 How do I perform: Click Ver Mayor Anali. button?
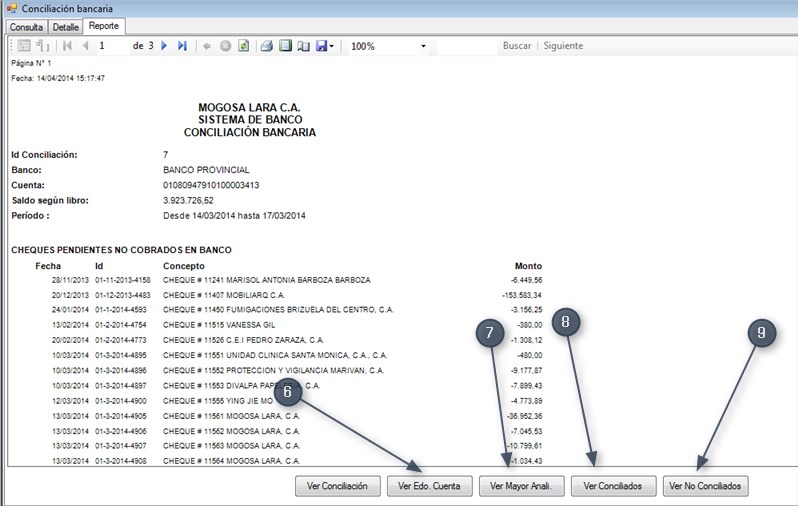(521, 486)
